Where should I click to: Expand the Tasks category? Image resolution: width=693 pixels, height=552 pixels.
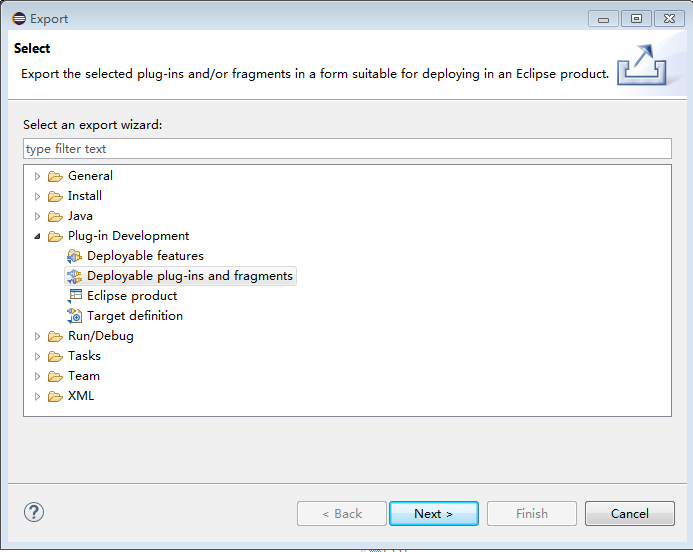38,356
